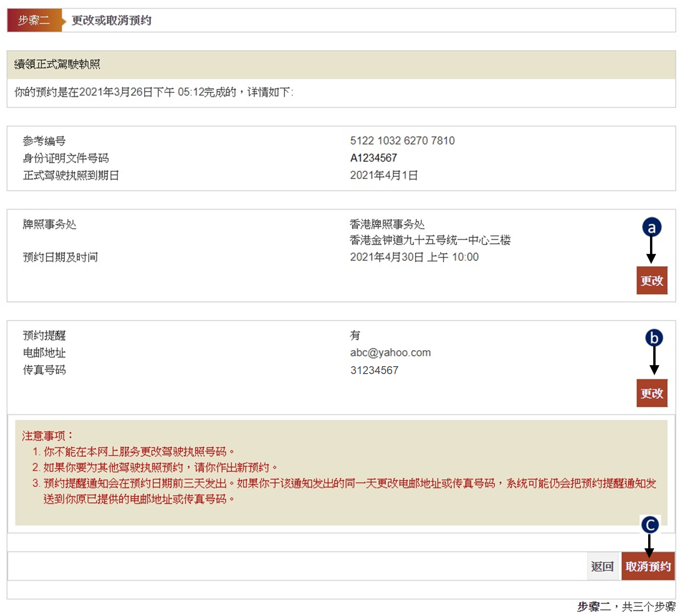This screenshot has height=616, width=682.
Task: Click the licence expiry date 2021年4月1日
Action: click(383, 175)
